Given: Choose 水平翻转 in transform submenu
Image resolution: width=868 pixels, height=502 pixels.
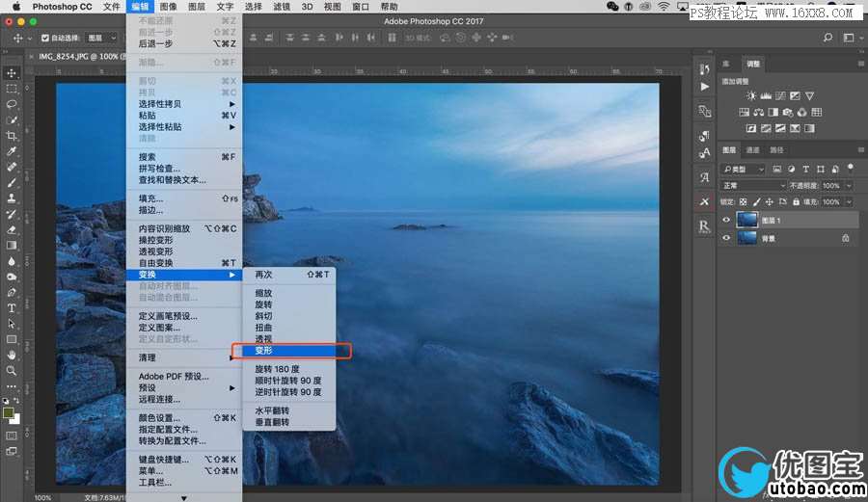Looking at the screenshot, I should tap(289, 410).
